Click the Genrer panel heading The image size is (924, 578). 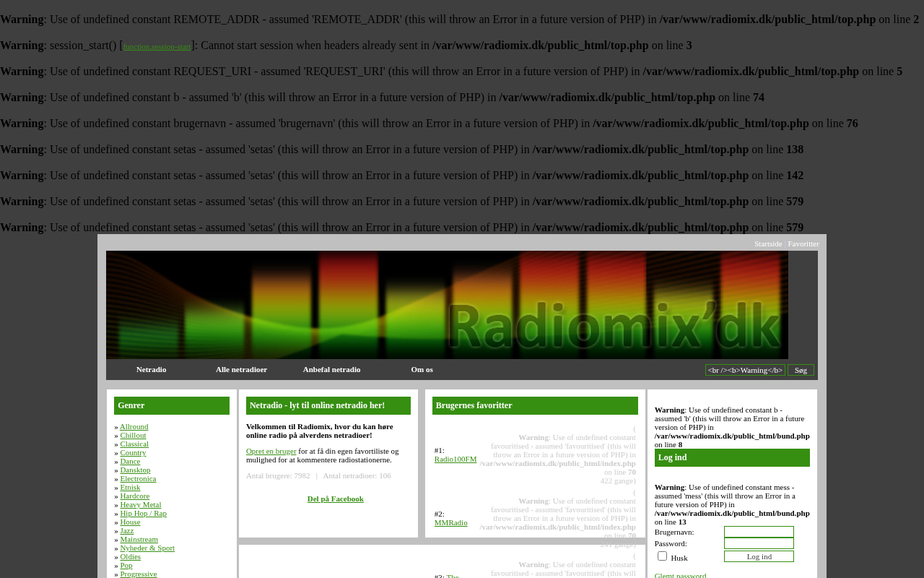tap(172, 406)
